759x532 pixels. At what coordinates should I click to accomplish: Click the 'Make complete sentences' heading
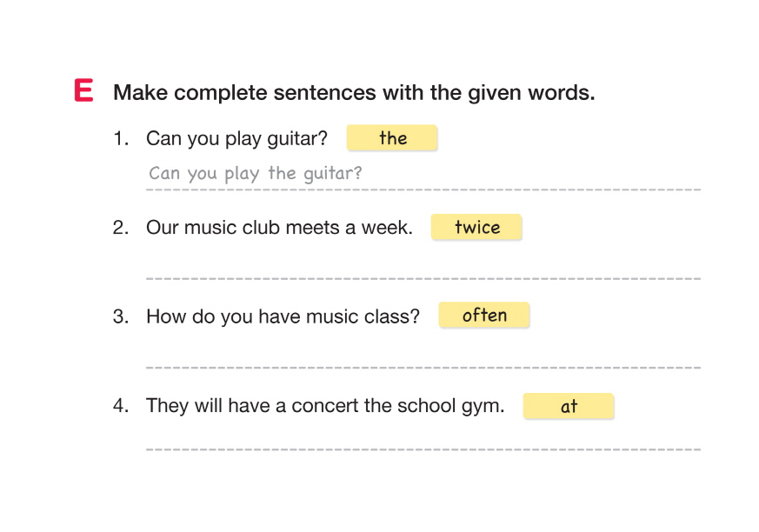tap(354, 93)
